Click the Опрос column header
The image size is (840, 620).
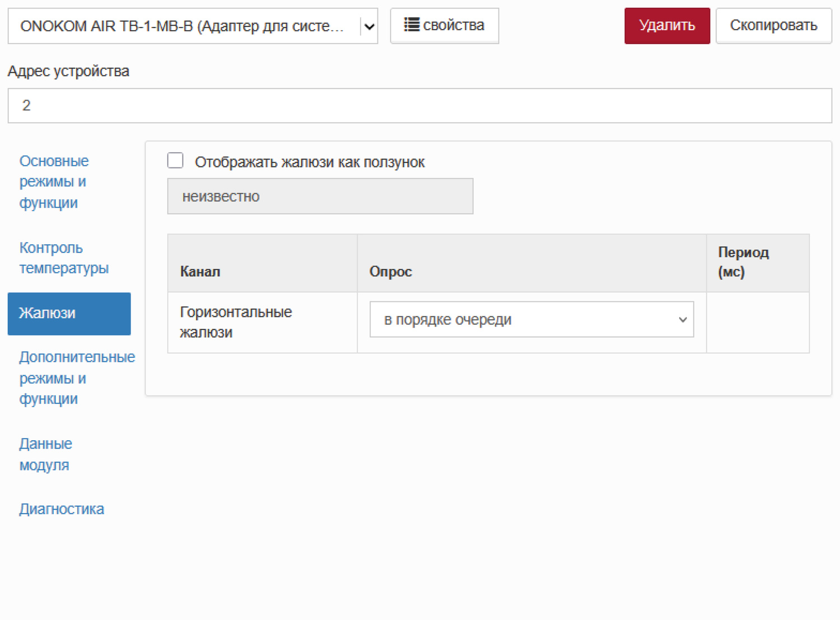coord(390,272)
